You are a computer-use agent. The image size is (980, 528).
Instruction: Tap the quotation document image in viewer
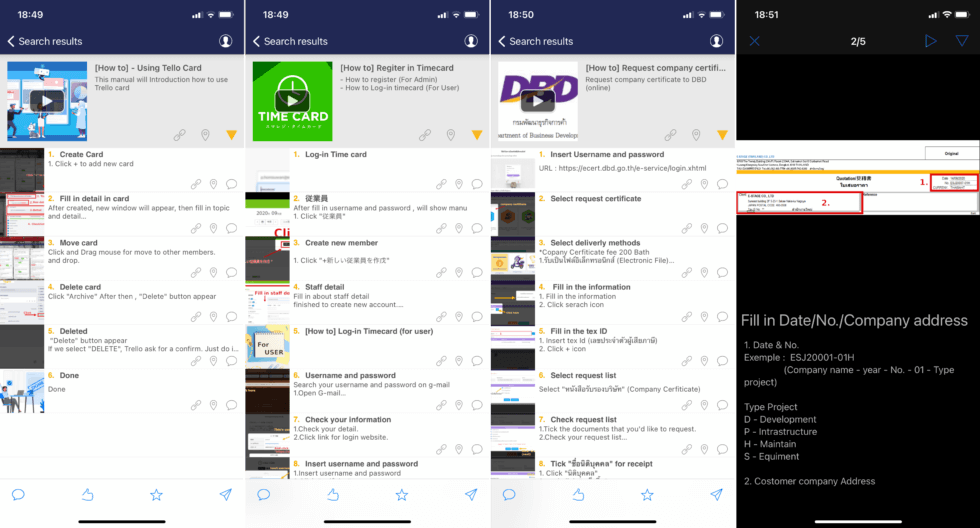point(858,178)
